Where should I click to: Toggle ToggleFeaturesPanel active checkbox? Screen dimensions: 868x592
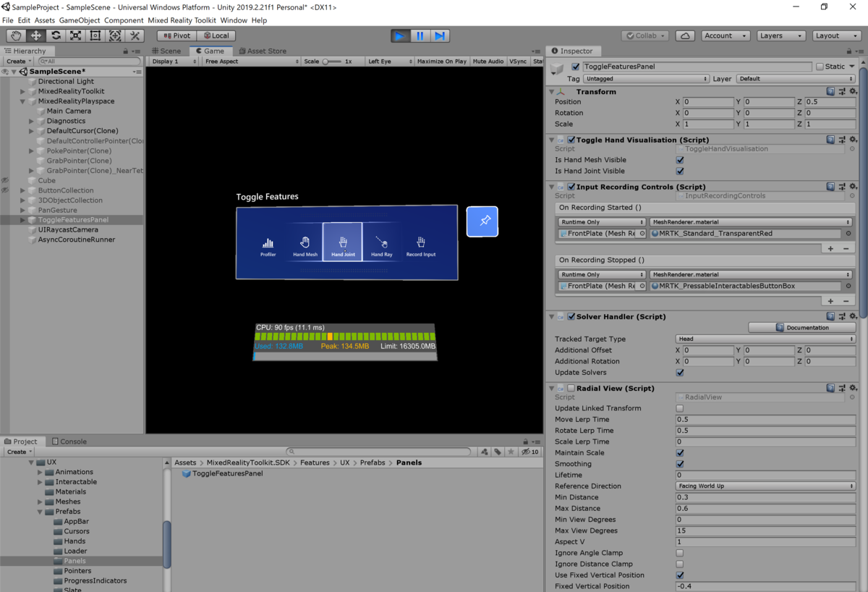tap(576, 67)
